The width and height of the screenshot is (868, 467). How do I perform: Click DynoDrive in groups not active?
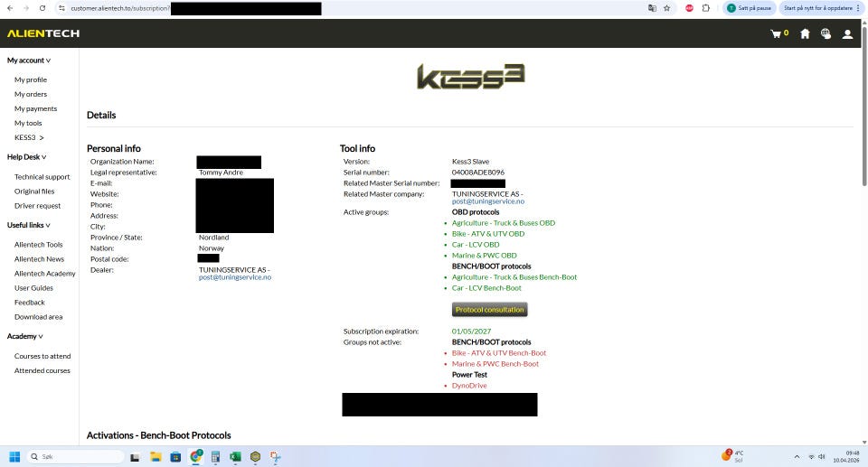click(469, 386)
